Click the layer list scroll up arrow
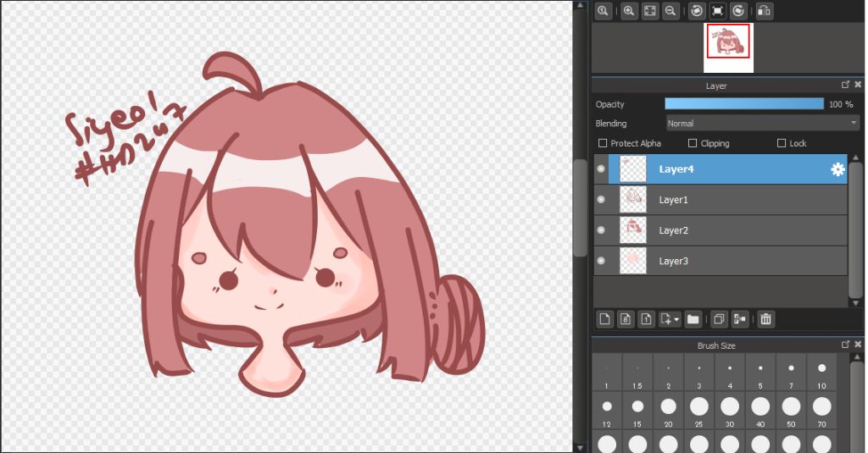This screenshot has height=453, width=868. [855, 158]
